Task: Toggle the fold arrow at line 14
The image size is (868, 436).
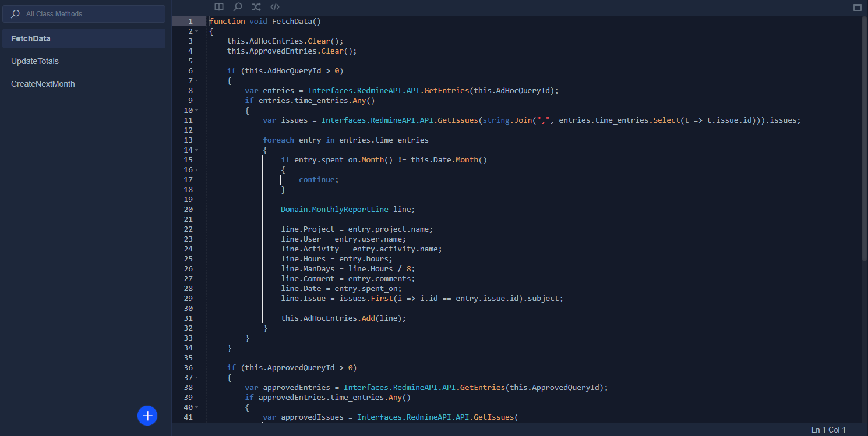Action: (x=197, y=150)
